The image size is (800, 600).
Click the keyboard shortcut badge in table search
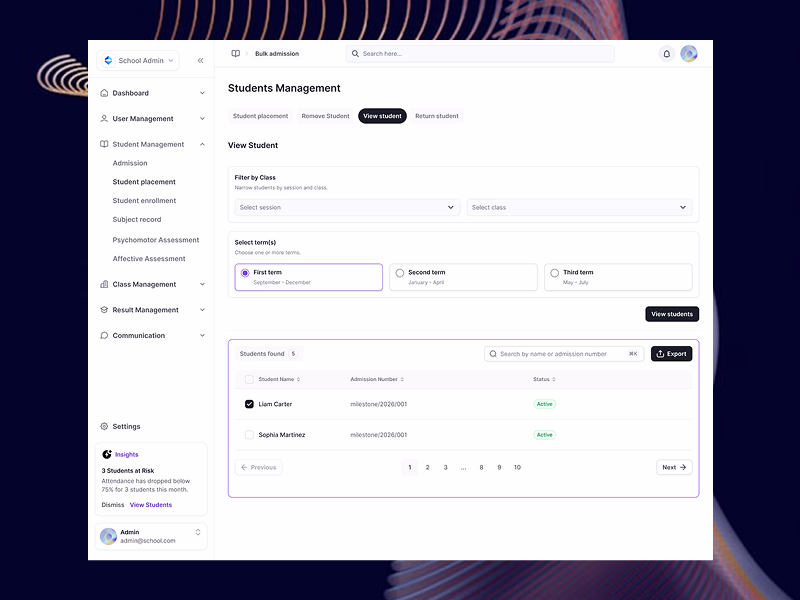point(633,354)
